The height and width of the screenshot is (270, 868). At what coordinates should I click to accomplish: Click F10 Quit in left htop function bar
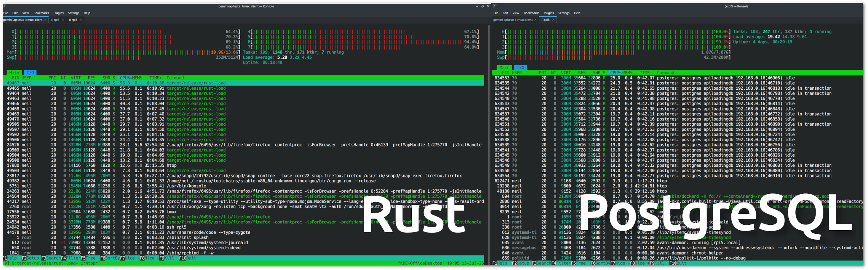(x=187, y=258)
